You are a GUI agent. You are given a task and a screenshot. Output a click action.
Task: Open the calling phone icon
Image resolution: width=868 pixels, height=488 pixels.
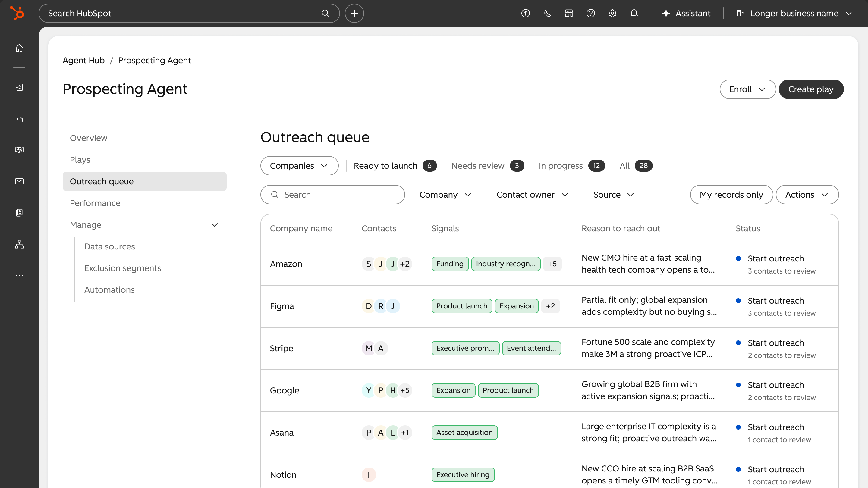547,13
